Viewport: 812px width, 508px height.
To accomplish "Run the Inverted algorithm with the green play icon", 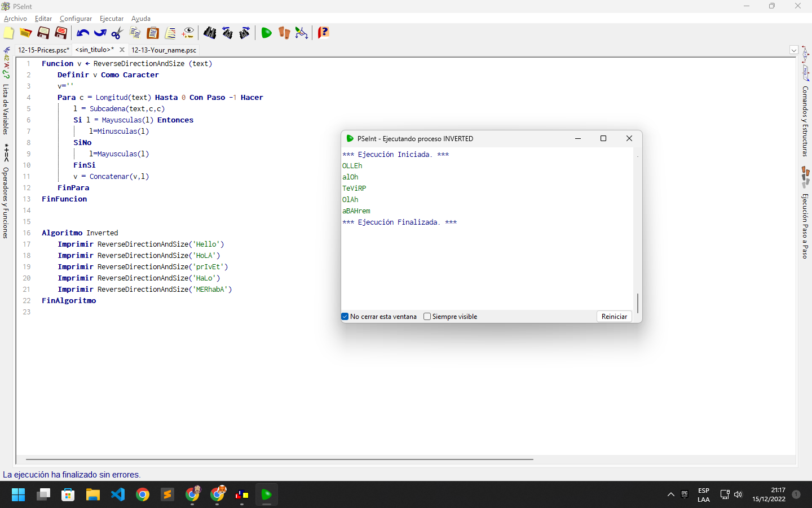I will (267, 33).
